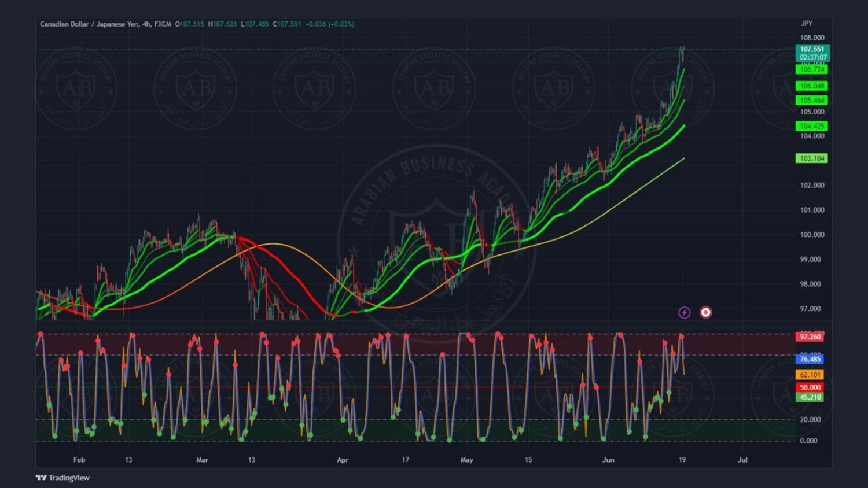Click the red 97.260 oscillator value label
Image resolution: width=868 pixels, height=488 pixels.
pos(810,337)
